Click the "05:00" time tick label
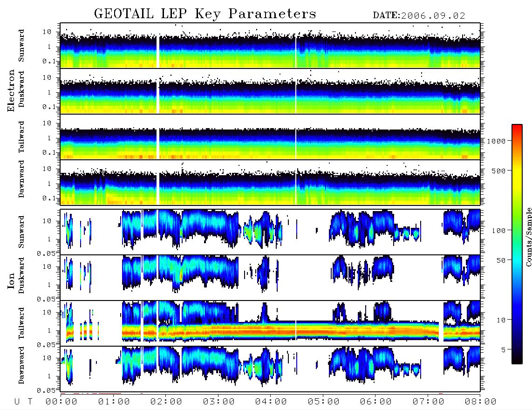The height and width of the screenshot is (410, 532). pos(324,402)
